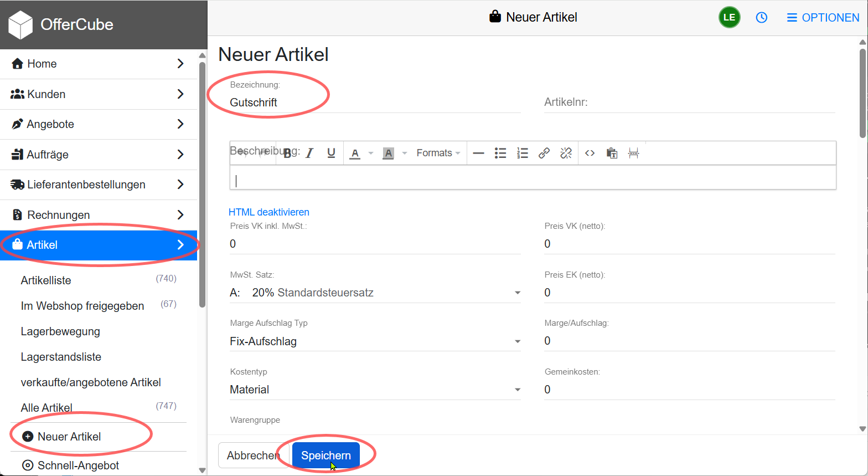Open the background color picker arrow

(405, 153)
